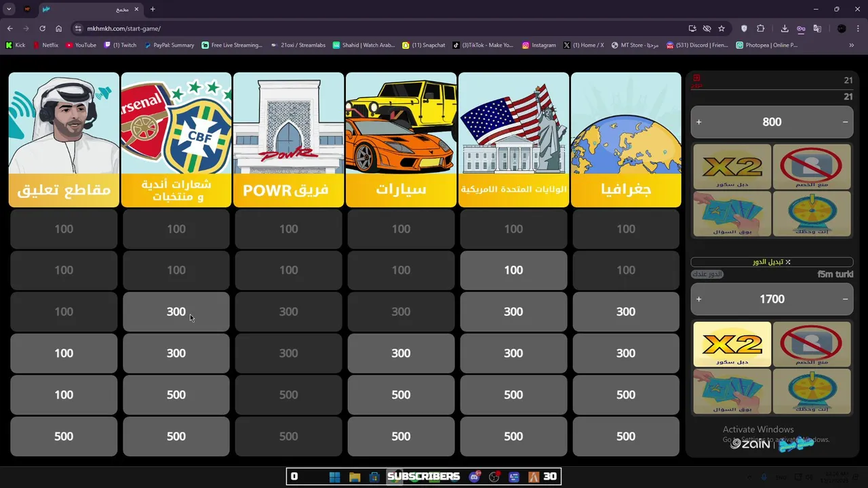Toggle منع الخصم card for 1700 team
This screenshot has height=488, width=868.
tap(812, 344)
